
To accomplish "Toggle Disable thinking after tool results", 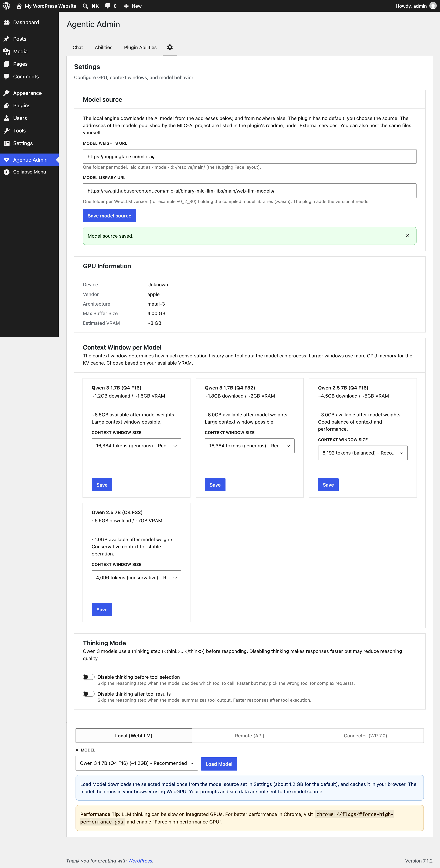I will (89, 694).
